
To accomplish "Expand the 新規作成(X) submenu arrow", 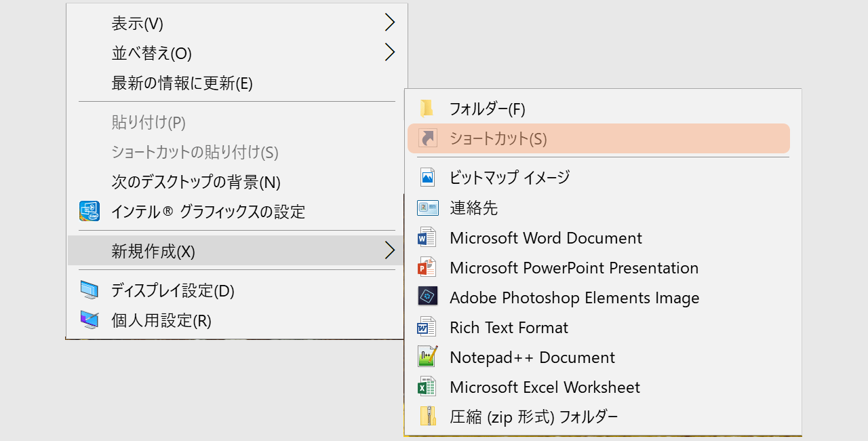I will pyautogui.click(x=390, y=251).
